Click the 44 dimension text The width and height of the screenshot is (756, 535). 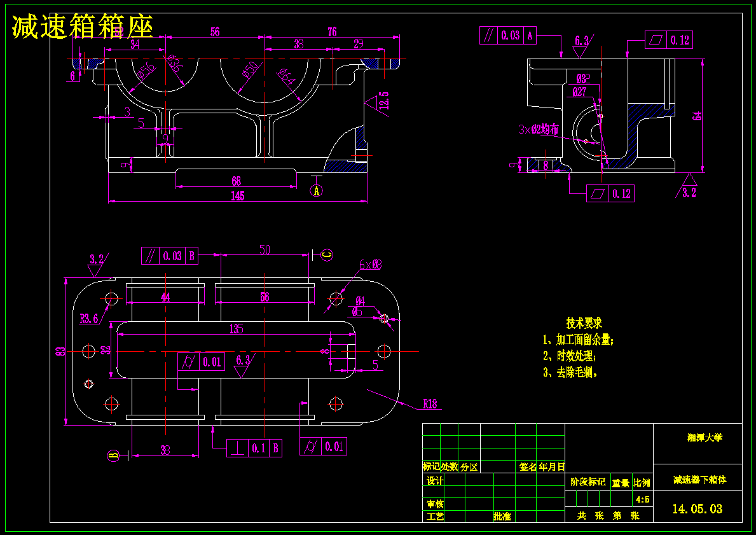click(x=165, y=297)
